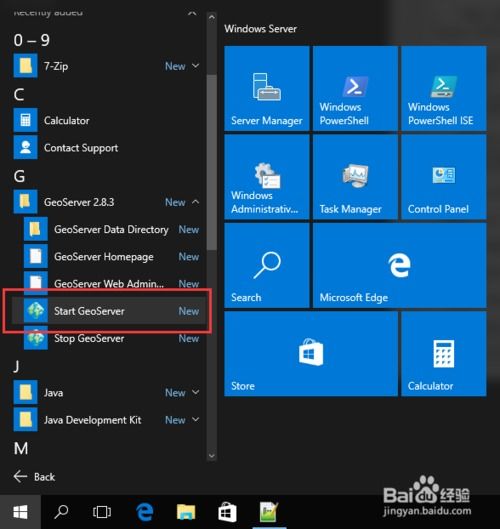Launch the Task Manager tile

pyautogui.click(x=355, y=177)
